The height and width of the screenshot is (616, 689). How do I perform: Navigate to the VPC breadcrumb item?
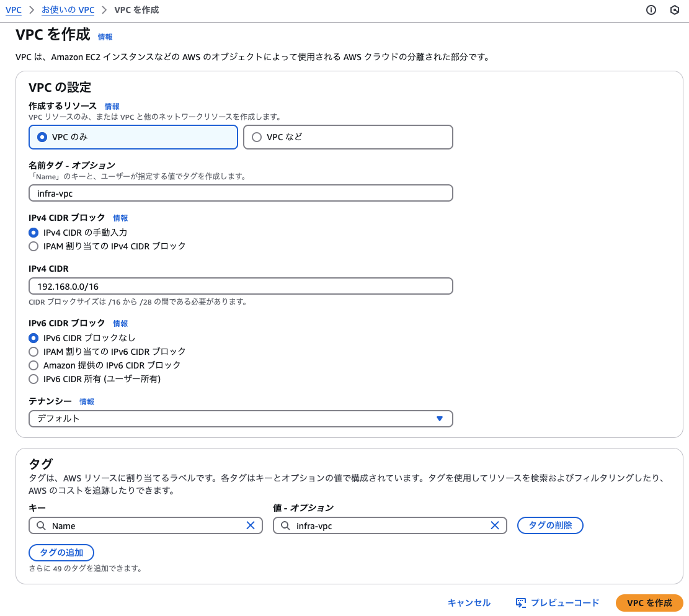point(13,10)
